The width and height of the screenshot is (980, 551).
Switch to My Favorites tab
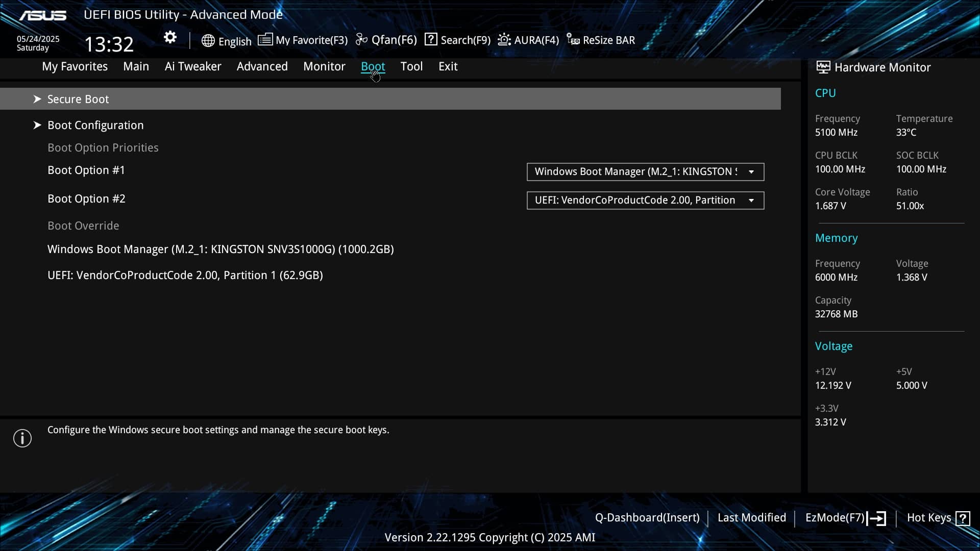point(75,66)
